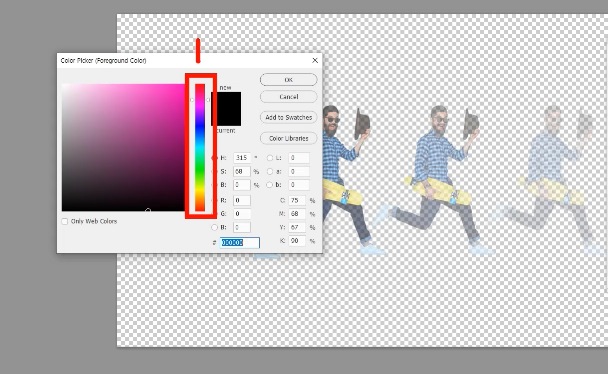
Task: Click the Cyan (C) field showing 75
Action: 297,200
